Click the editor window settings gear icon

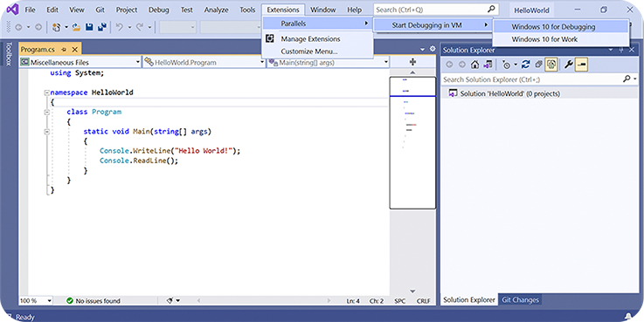click(433, 49)
